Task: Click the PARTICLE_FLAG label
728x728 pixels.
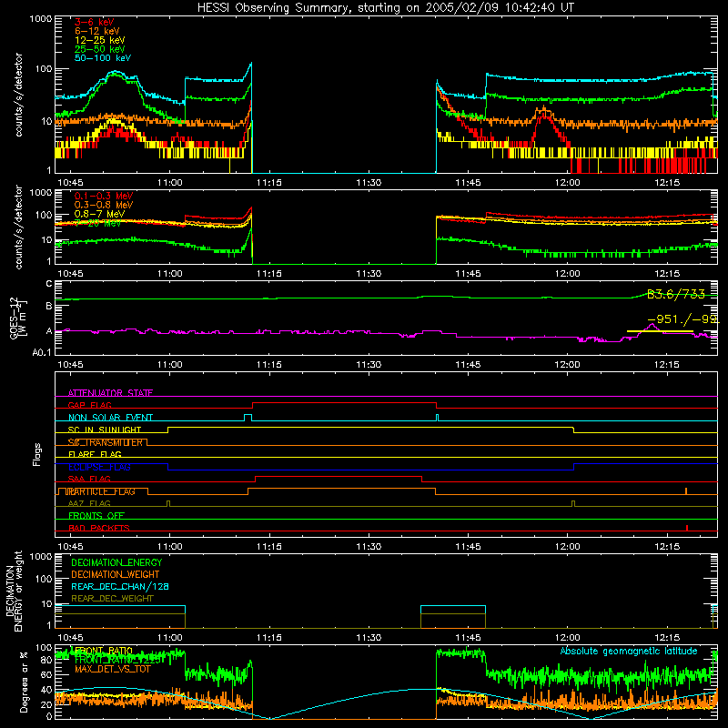Action: coord(101,491)
